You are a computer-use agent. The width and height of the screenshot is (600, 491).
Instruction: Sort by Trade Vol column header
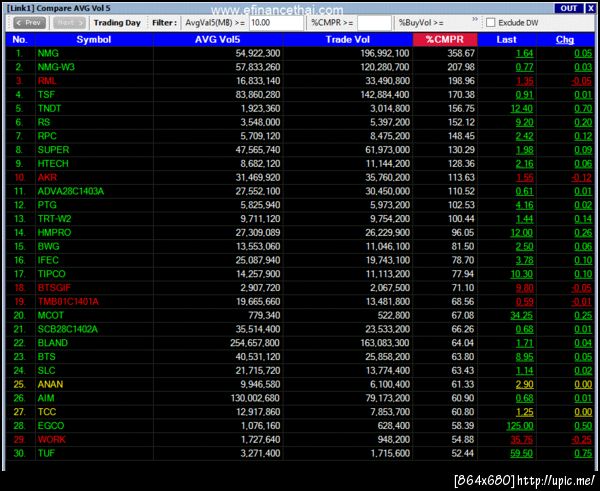pos(348,40)
